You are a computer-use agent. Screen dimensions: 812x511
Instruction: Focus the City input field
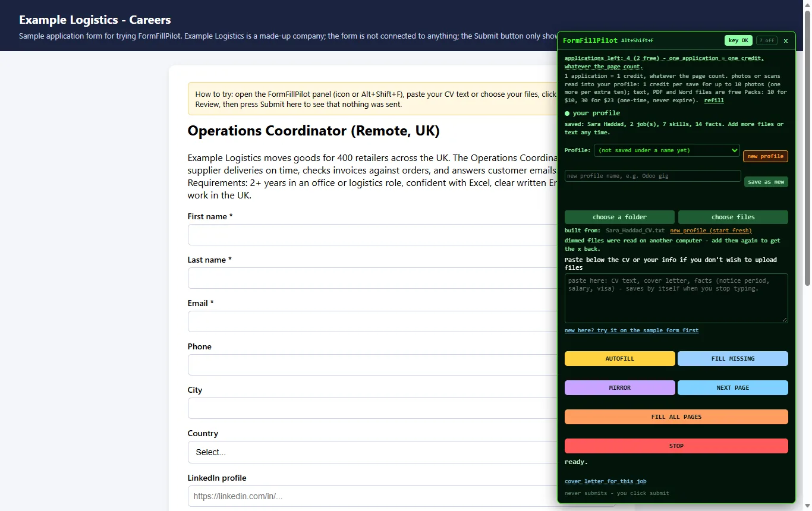tap(373, 408)
